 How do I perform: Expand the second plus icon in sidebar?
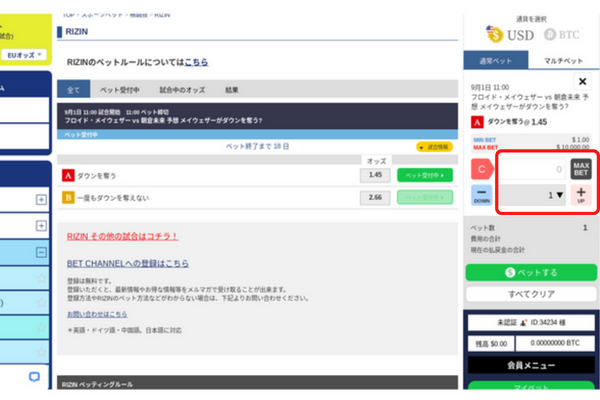(x=41, y=225)
